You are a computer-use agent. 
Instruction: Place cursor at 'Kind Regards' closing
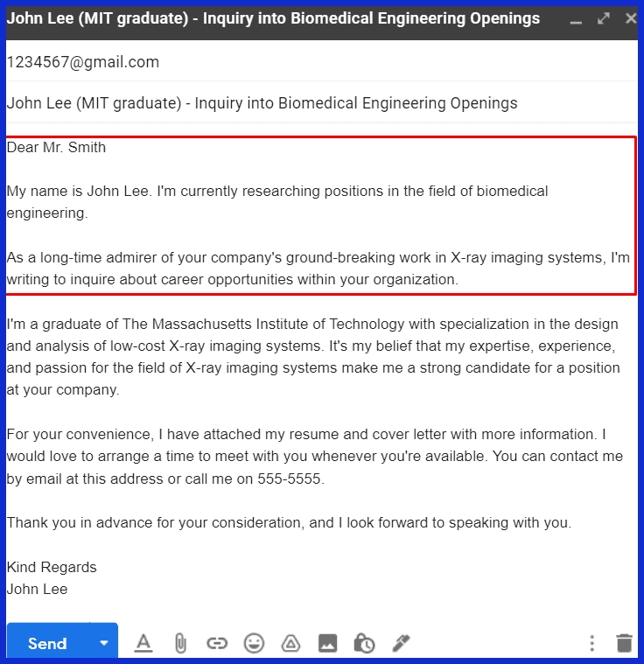coord(52,567)
